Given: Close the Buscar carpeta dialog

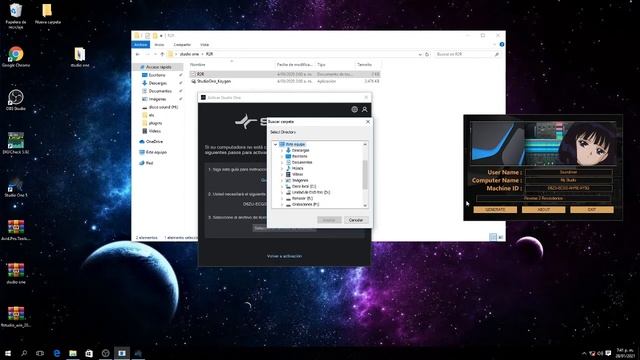Looking at the screenshot, I should [x=368, y=122].
